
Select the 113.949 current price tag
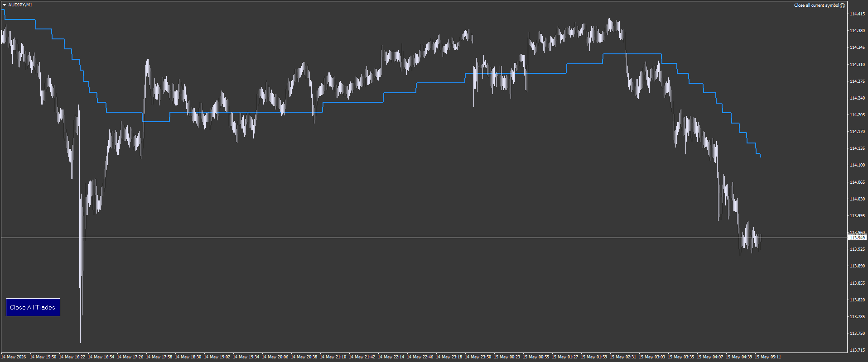tap(857, 238)
